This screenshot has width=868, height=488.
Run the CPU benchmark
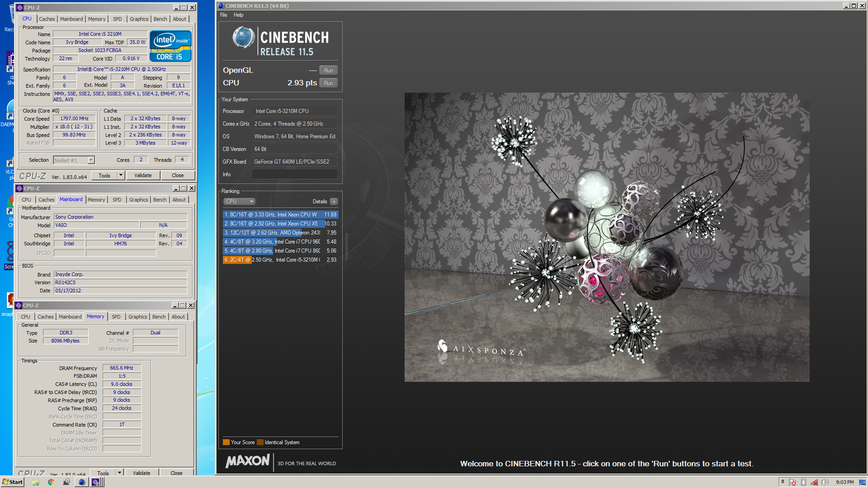pos(329,83)
